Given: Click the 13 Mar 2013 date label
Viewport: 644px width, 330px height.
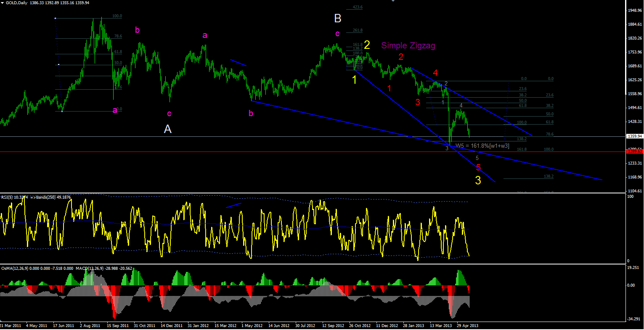Looking at the screenshot, I should [x=440, y=325].
